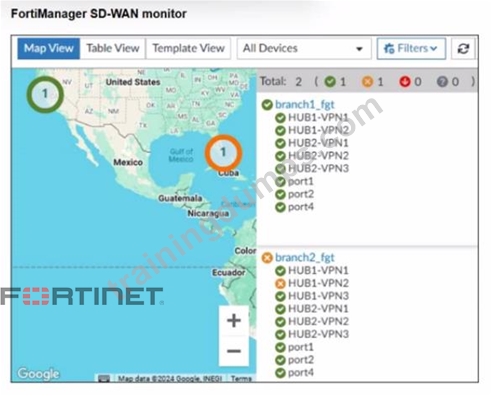Click the refresh icon button

463,49
